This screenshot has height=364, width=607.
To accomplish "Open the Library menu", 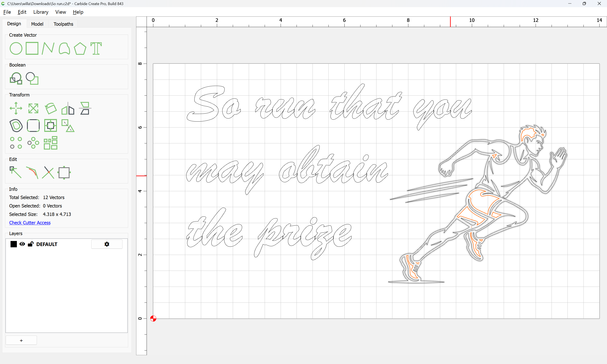I will point(41,12).
